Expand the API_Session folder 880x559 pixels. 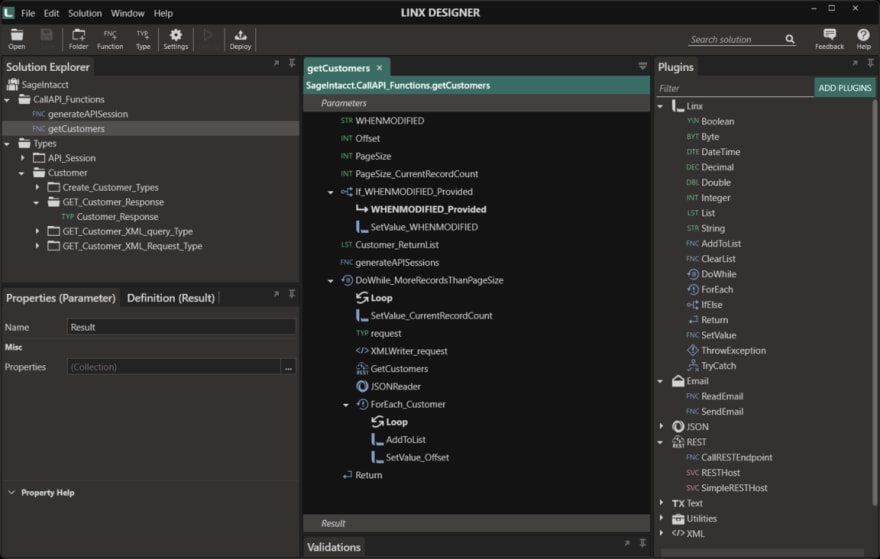tap(22, 158)
